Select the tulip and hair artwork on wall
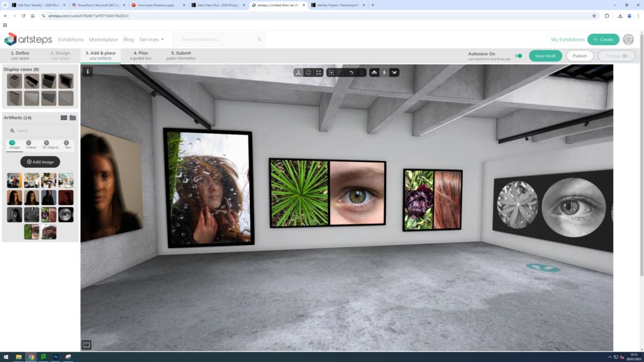Viewport: 644px width, 362px height. coord(433,199)
